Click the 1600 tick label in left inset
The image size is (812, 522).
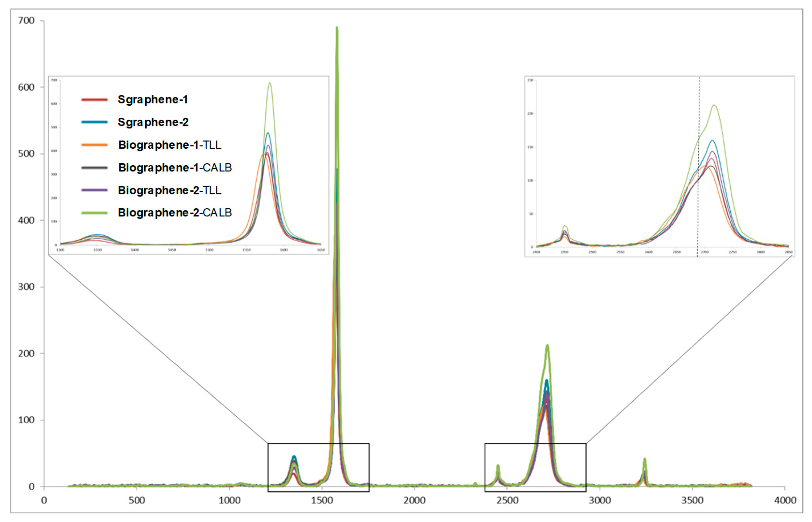[284, 250]
